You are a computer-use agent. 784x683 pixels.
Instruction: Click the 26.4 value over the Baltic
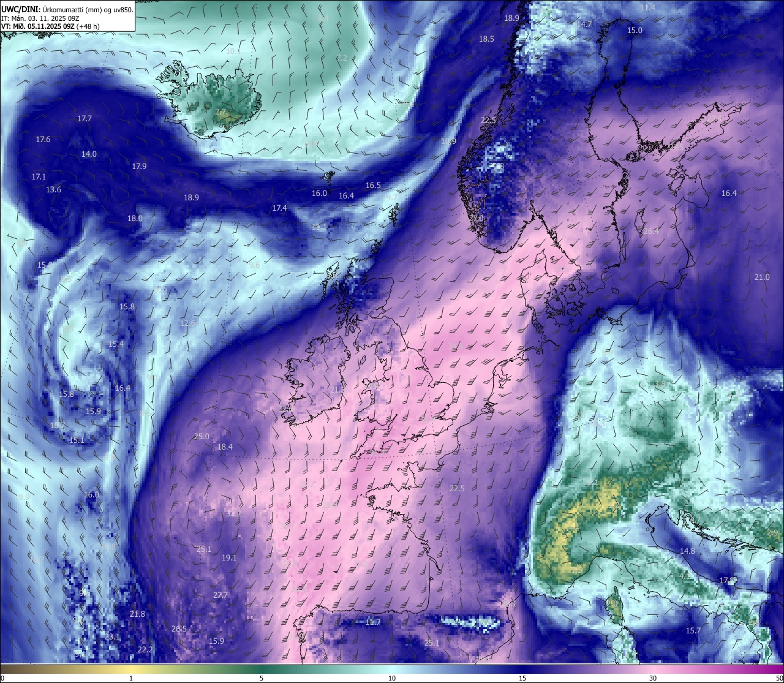(x=651, y=232)
